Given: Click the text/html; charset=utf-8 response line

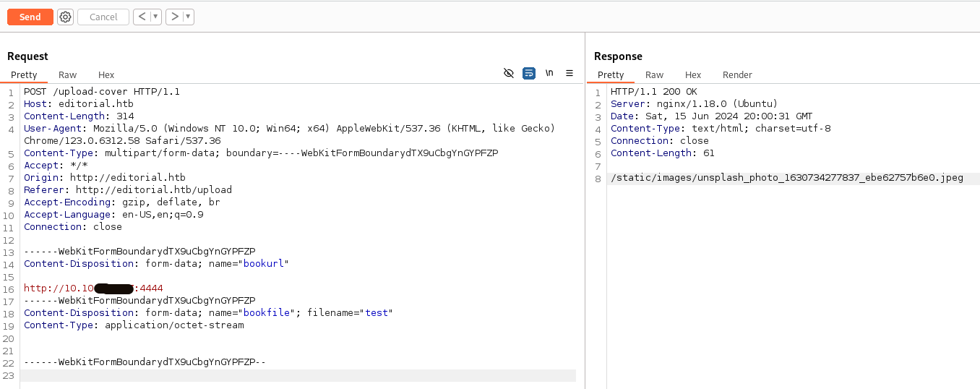Looking at the screenshot, I should [721, 129].
